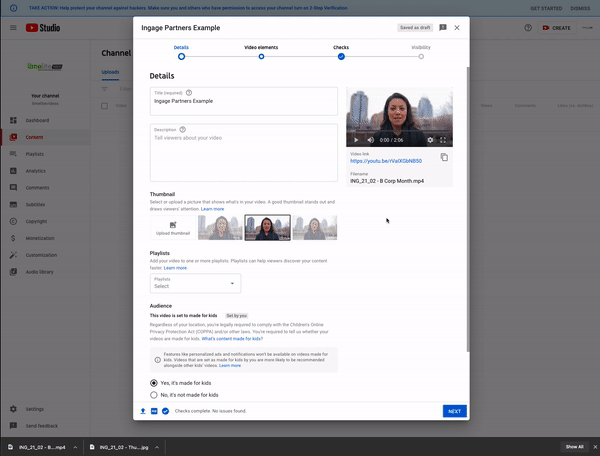Click the YouTube Studio logo

[43, 28]
